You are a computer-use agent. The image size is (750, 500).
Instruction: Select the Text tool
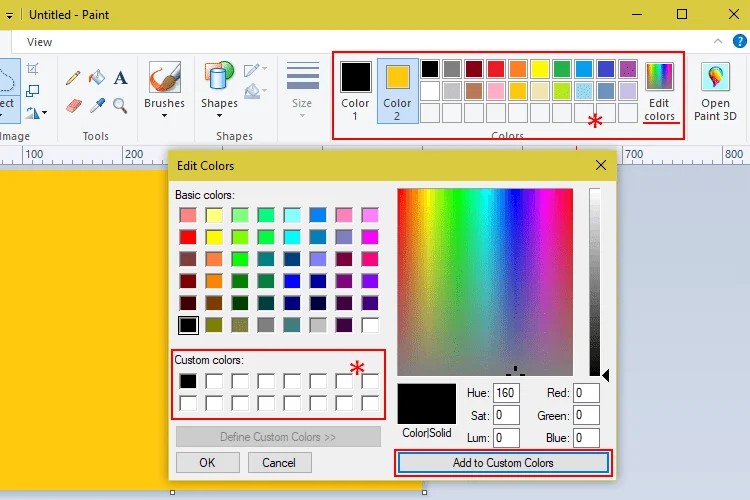click(120, 78)
